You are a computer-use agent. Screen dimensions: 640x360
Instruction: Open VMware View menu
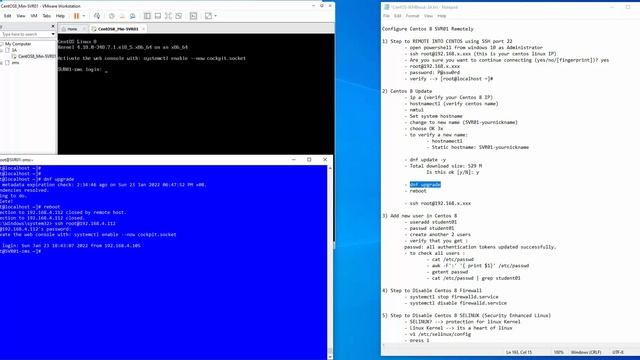pos(21,16)
